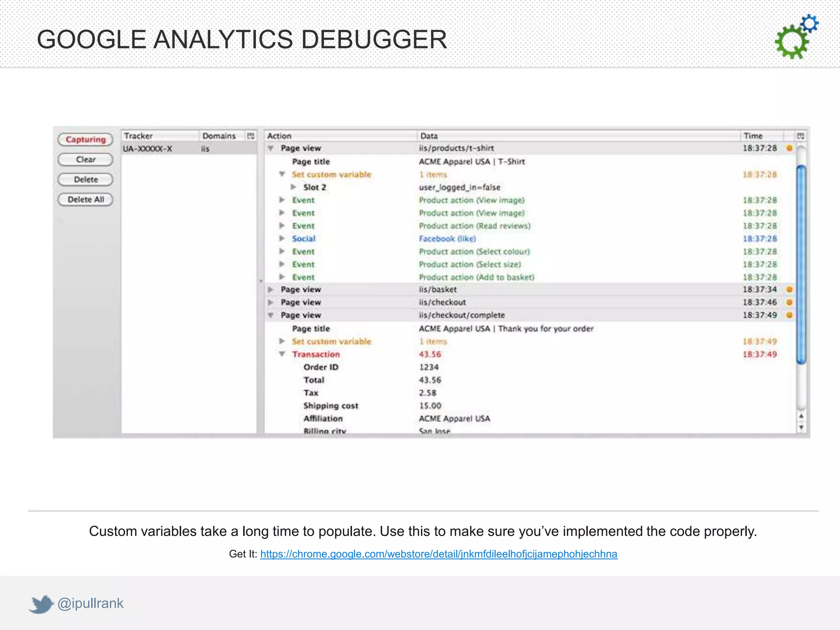Open column chooser icon beside Time header

coord(800,136)
